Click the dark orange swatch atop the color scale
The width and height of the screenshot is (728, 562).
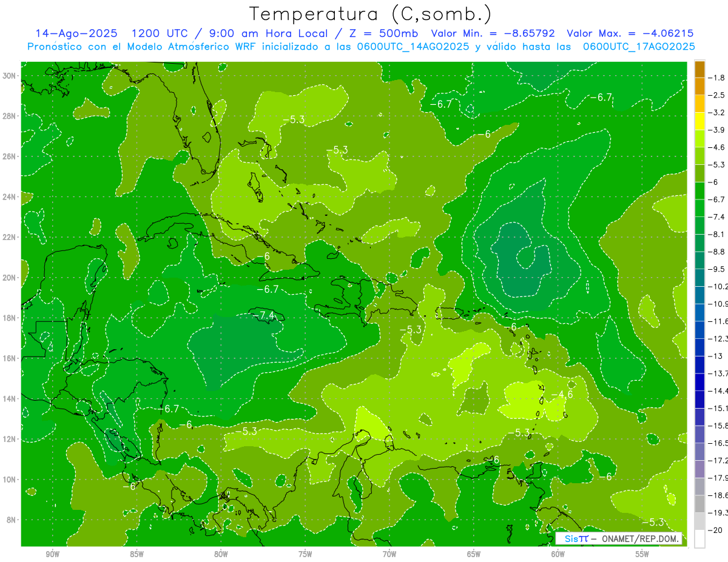tap(699, 70)
